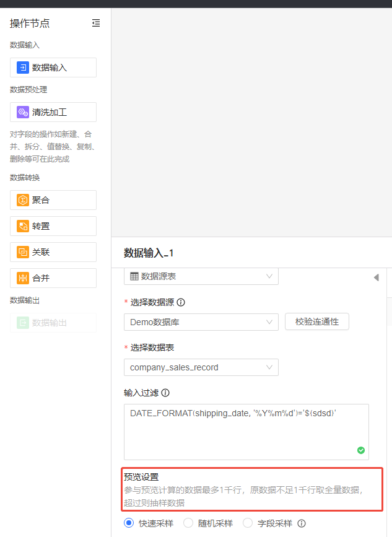392x537 pixels.
Task: Pick the 合并 merge node
Action: (53, 278)
